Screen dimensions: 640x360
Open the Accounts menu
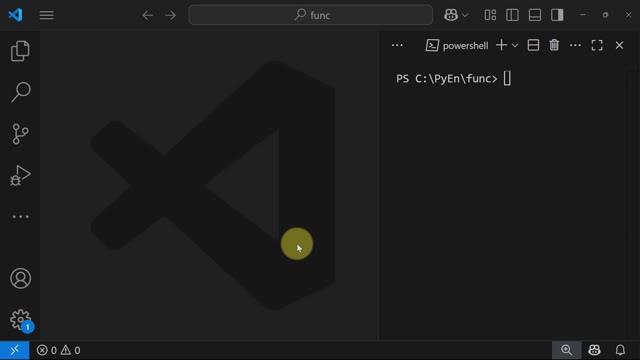pyautogui.click(x=20, y=278)
